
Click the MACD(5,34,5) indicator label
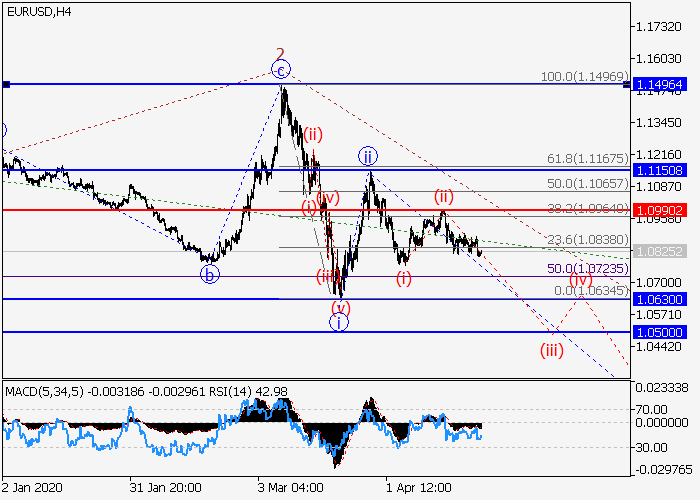pos(44,389)
